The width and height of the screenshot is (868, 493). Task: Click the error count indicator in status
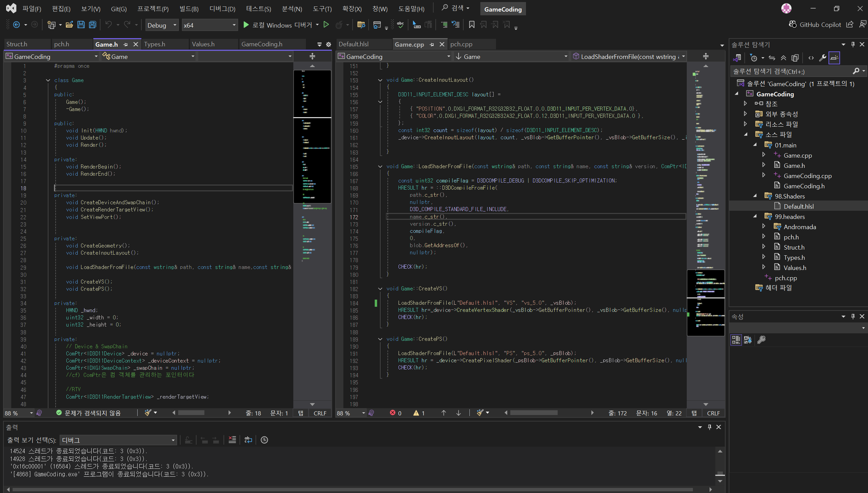click(396, 413)
